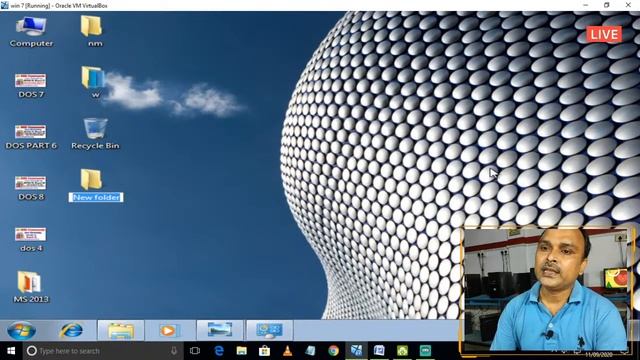This screenshot has height=360, width=640.
Task: Open the Windows 7 Start orb
Action: [21, 330]
